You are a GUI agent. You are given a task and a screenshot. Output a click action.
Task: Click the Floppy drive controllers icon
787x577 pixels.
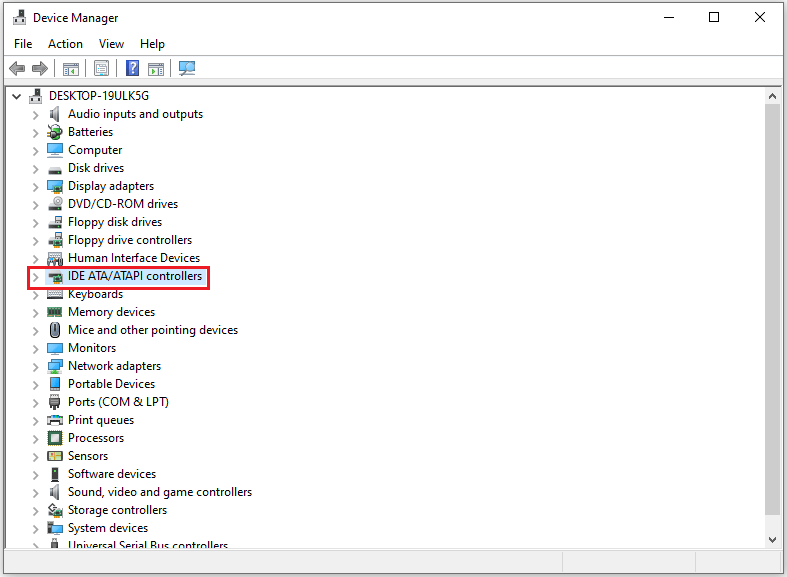[x=55, y=240]
